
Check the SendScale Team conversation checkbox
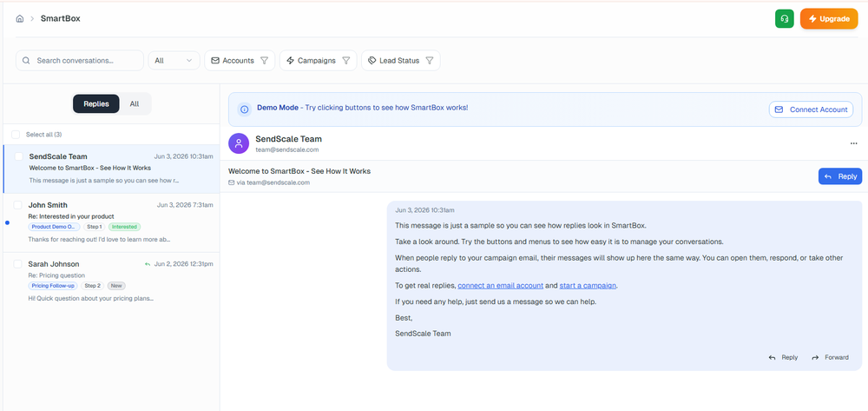click(x=19, y=156)
